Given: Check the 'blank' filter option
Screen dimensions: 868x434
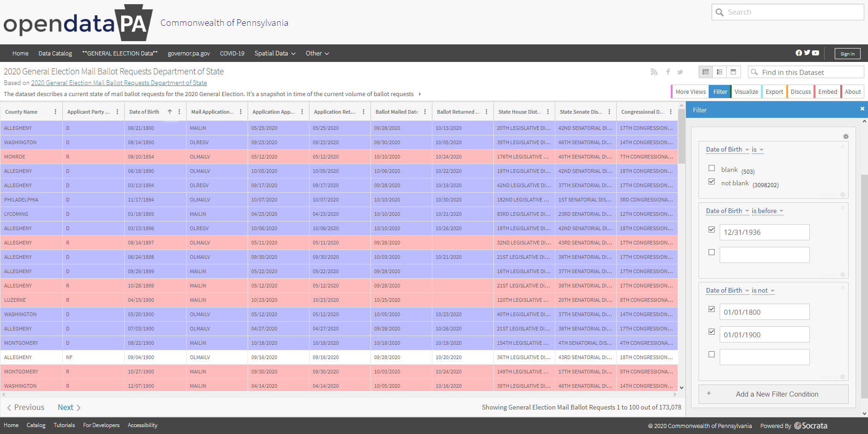Looking at the screenshot, I should tap(711, 168).
